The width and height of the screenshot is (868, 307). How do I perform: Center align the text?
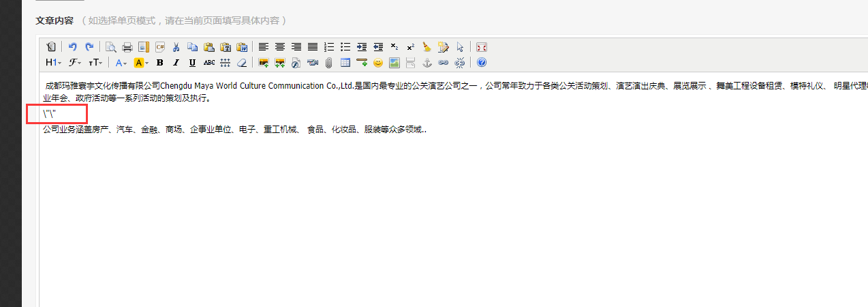pos(279,47)
